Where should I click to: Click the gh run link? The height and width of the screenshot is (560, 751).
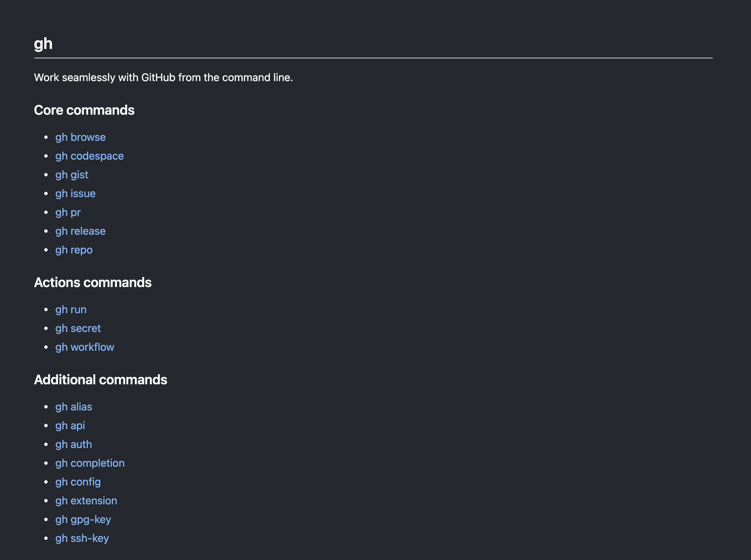pyautogui.click(x=71, y=310)
